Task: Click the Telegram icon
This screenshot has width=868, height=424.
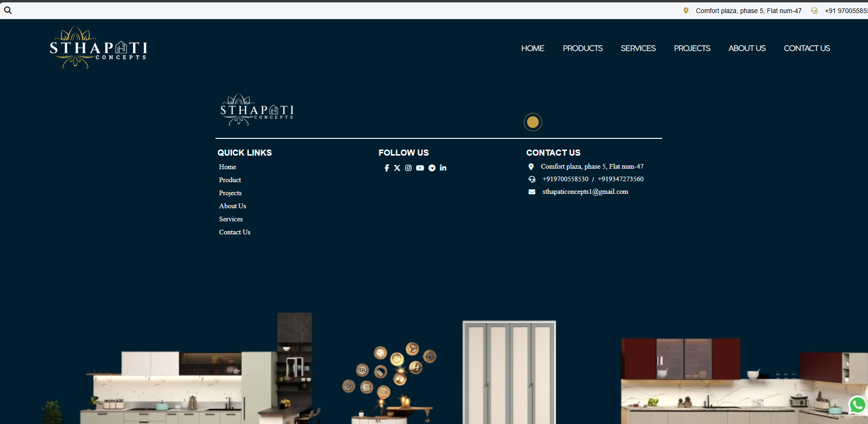Action: (432, 168)
